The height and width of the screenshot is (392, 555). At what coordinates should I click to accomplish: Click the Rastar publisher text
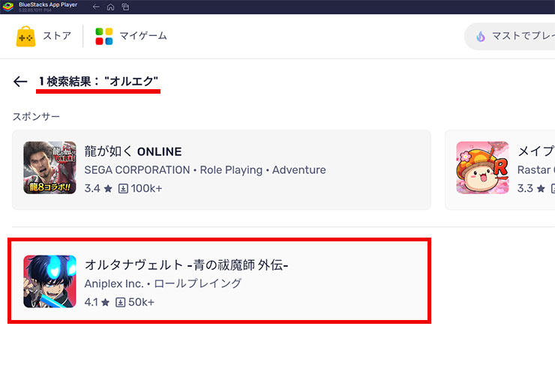pyautogui.click(x=536, y=170)
